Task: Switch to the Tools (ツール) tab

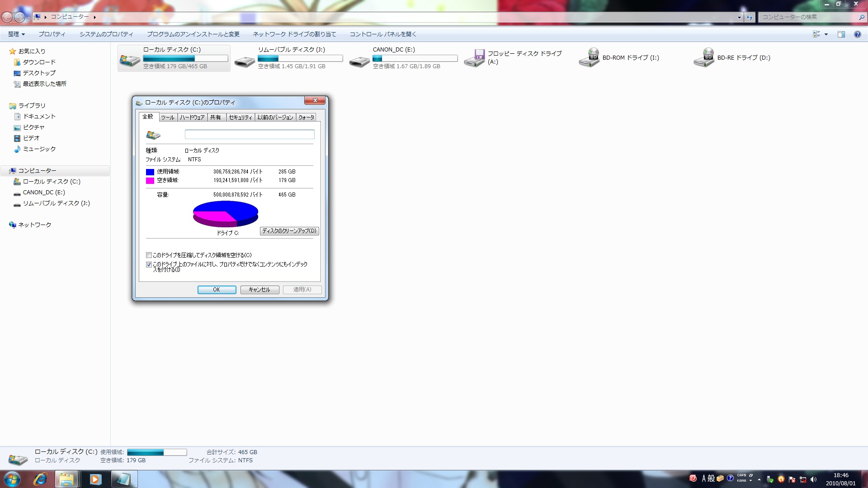Action: click(168, 117)
